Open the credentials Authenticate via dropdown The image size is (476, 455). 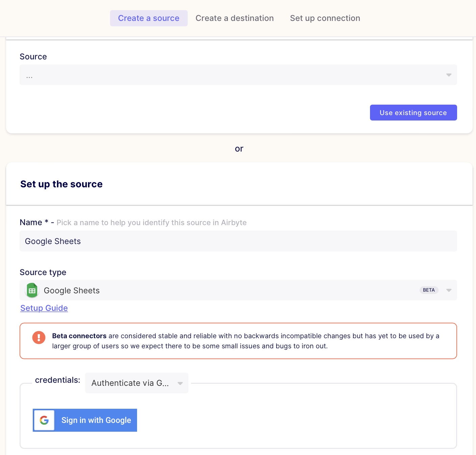click(137, 383)
